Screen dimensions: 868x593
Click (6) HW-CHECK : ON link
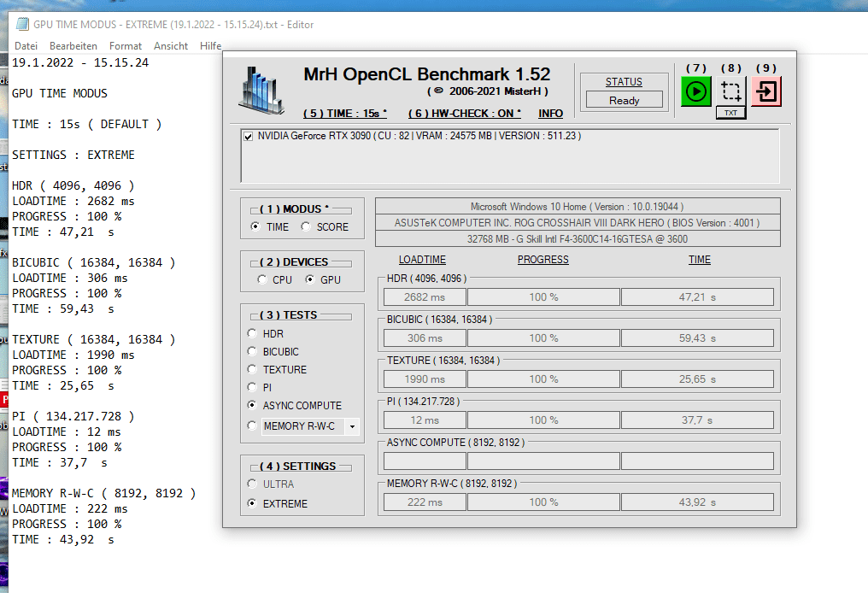coord(465,114)
